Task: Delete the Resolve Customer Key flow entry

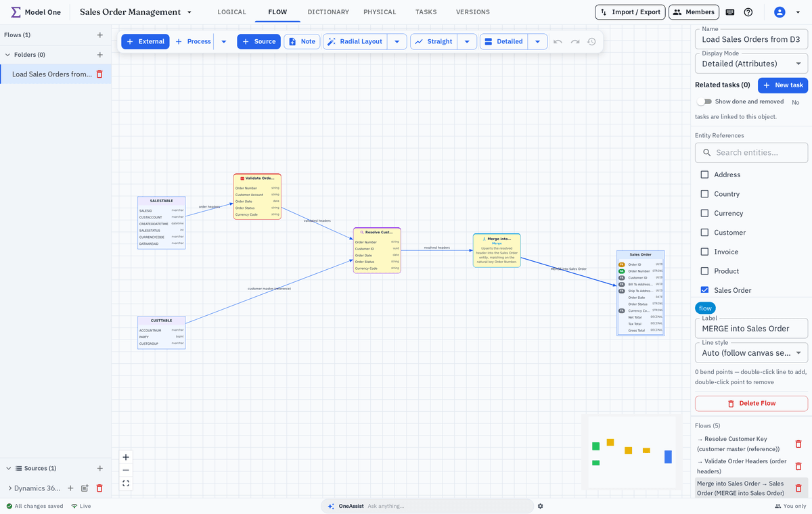Action: coord(798,444)
